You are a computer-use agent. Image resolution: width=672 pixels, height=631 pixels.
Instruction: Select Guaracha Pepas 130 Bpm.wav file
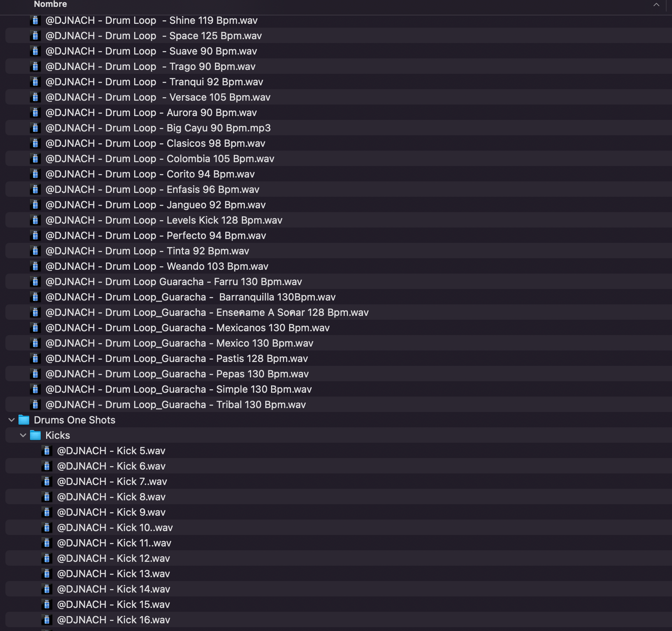point(177,374)
